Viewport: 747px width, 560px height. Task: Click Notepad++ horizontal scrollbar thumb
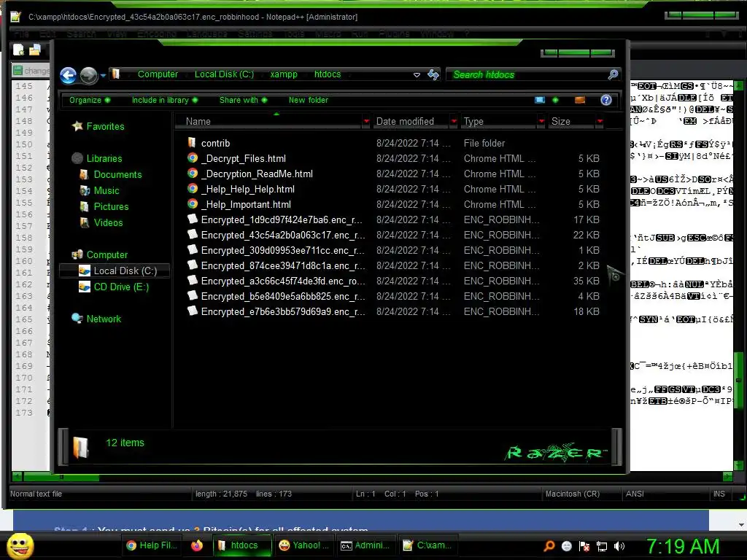61,477
